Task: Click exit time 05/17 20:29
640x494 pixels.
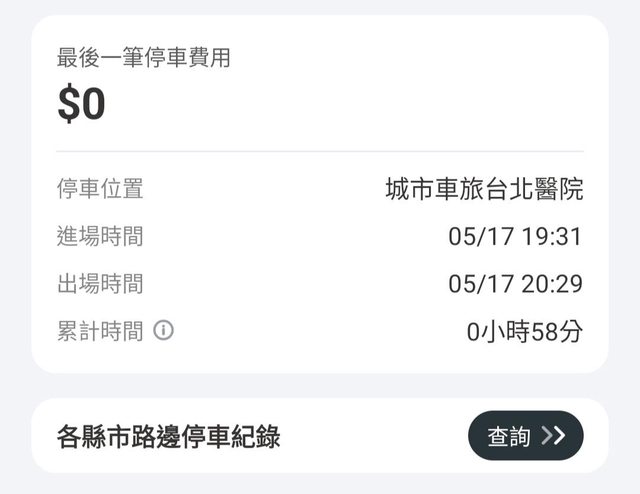Action: pos(515,285)
